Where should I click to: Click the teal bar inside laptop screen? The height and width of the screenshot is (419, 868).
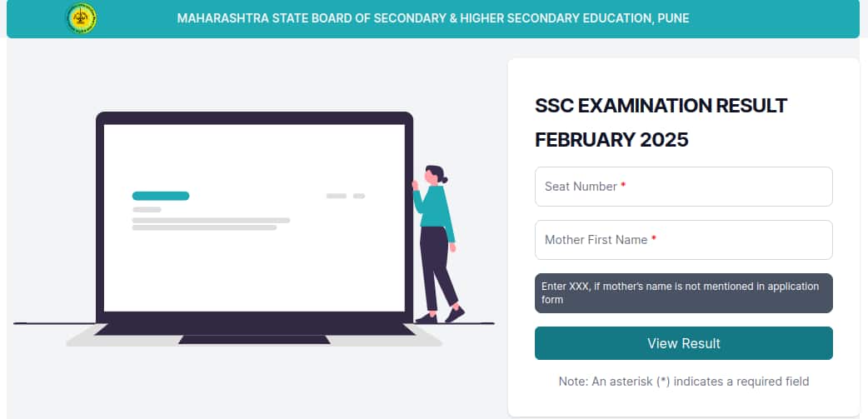pos(161,196)
